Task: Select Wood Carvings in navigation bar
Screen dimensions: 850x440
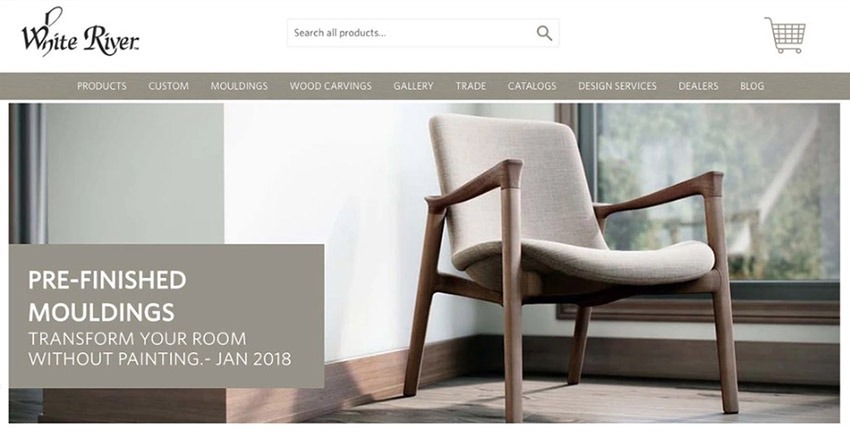Action: point(331,86)
